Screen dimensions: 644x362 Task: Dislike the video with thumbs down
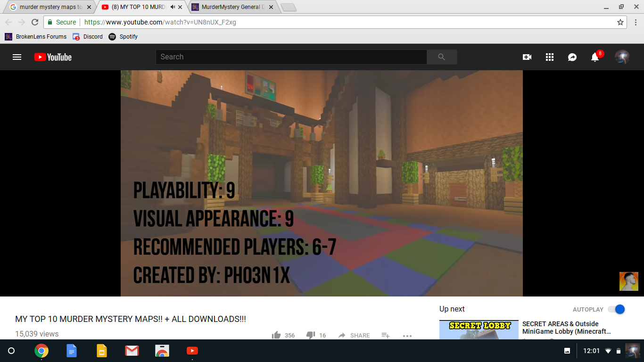[311, 335]
